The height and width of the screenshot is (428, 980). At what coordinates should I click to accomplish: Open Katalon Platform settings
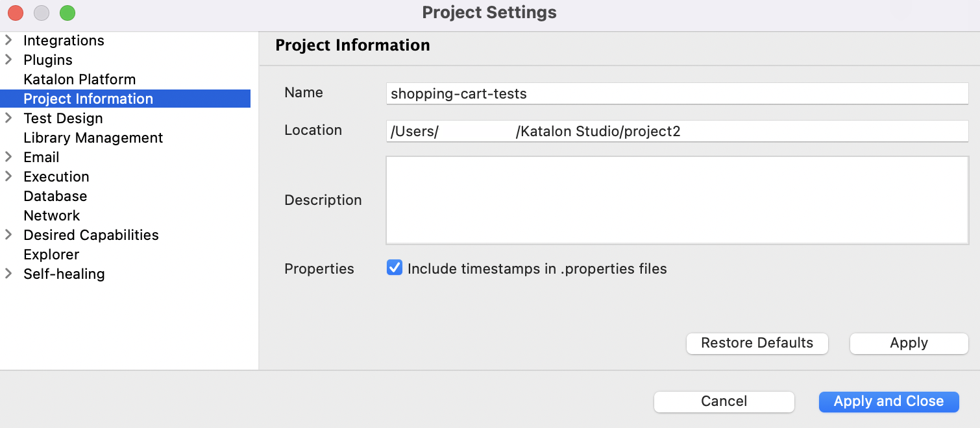pyautogui.click(x=79, y=79)
